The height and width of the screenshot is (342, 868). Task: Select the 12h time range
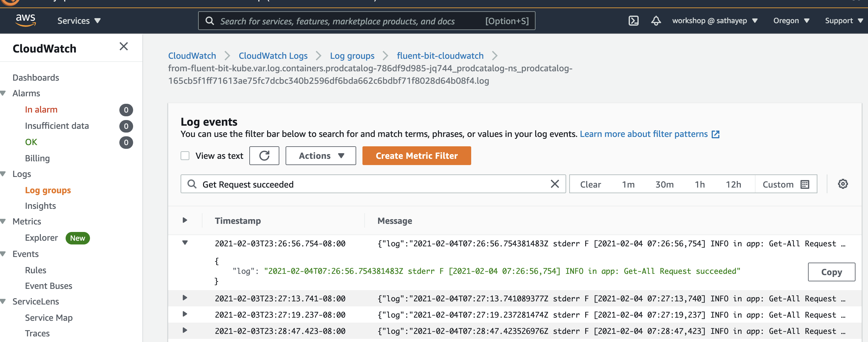click(733, 184)
